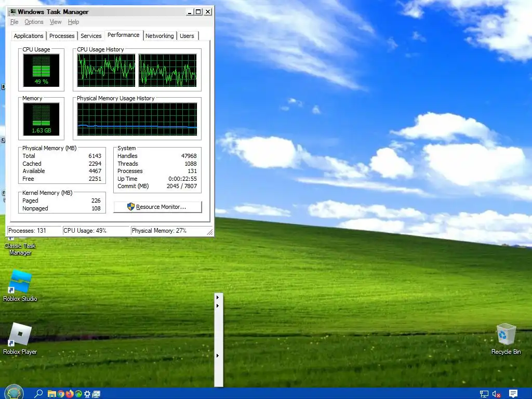This screenshot has width=532, height=399.
Task: Click the Free value 2251
Action: tap(95, 179)
